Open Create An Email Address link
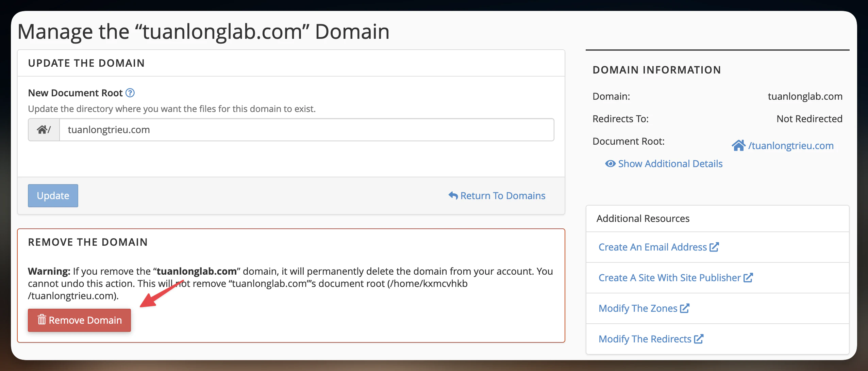The image size is (868, 371). pos(652,247)
